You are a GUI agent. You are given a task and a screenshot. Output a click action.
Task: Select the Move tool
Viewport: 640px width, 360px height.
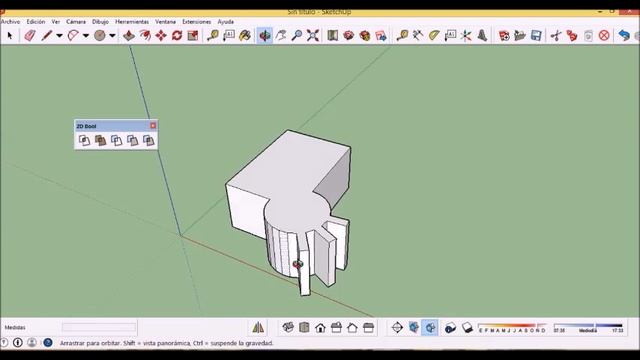click(161, 36)
